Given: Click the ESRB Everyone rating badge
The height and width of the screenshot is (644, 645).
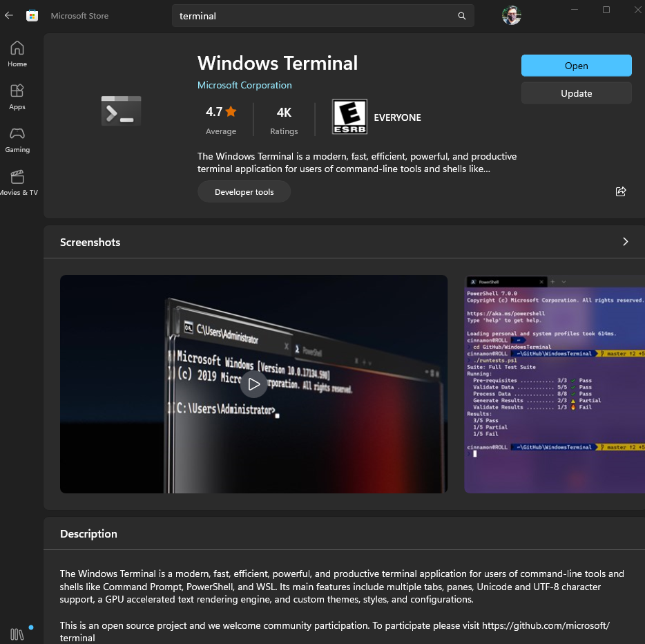Looking at the screenshot, I should [349, 117].
